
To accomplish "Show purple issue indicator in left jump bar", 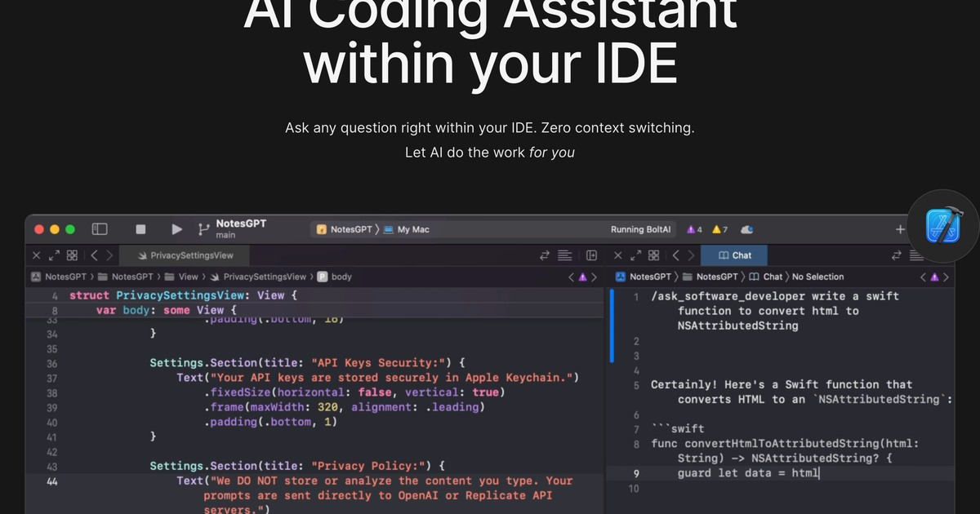I will tap(582, 277).
